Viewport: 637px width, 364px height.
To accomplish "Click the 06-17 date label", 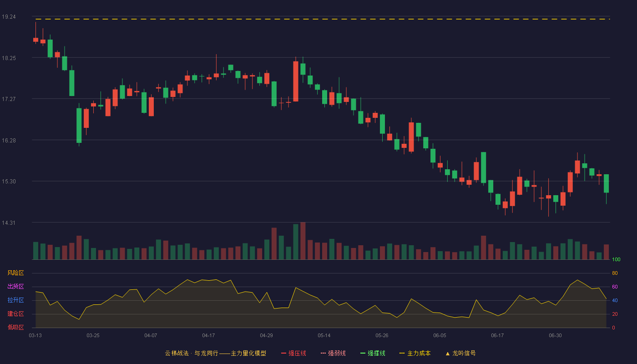I will click(497, 335).
